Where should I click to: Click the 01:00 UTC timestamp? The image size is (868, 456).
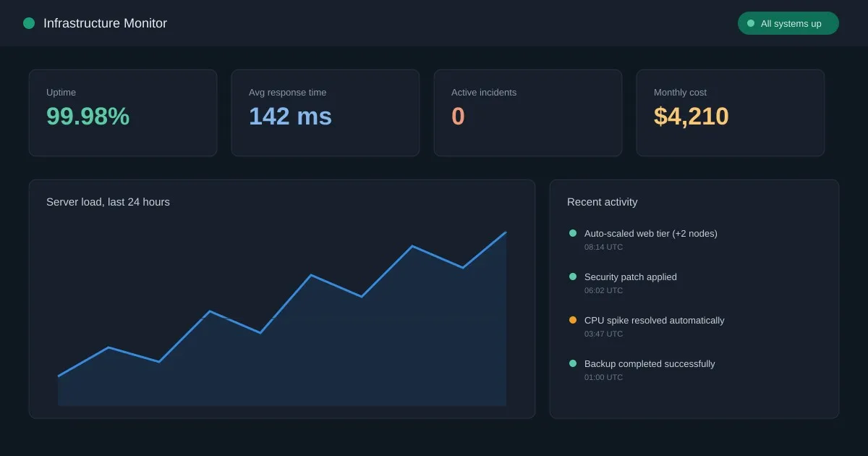click(603, 377)
